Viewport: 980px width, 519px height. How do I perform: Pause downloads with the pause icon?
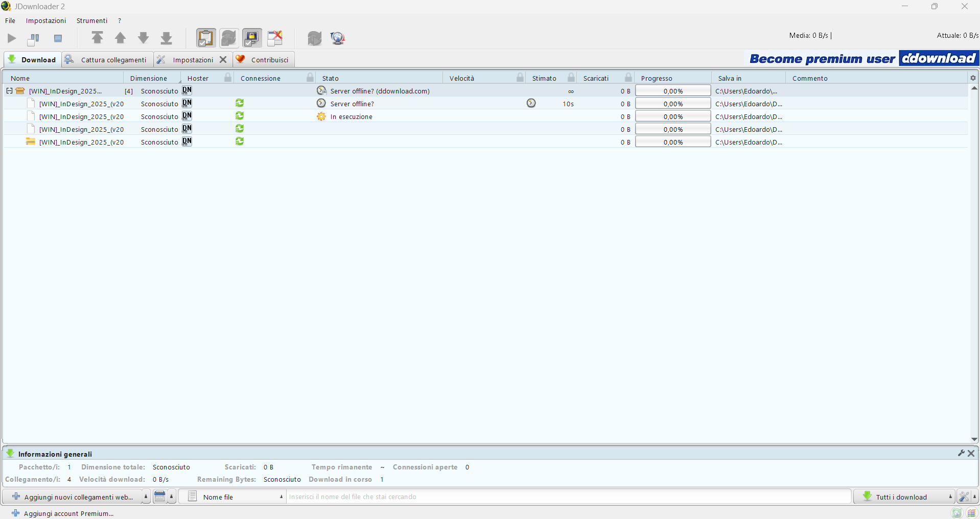click(x=34, y=38)
